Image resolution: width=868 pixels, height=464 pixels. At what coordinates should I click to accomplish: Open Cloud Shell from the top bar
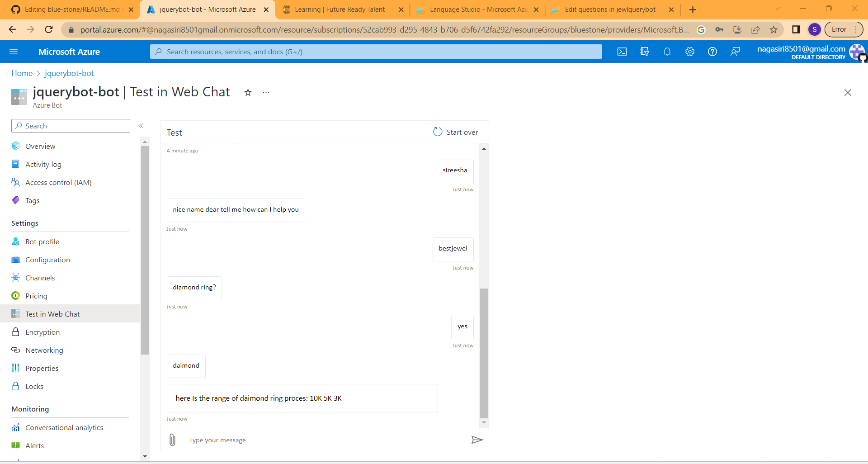622,52
